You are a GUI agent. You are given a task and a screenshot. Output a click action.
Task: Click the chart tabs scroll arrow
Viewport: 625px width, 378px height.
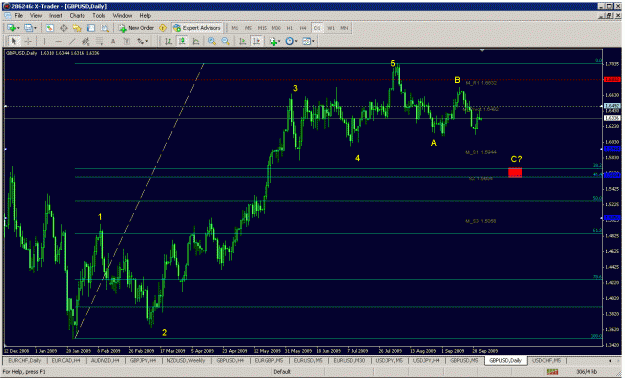coord(610,360)
